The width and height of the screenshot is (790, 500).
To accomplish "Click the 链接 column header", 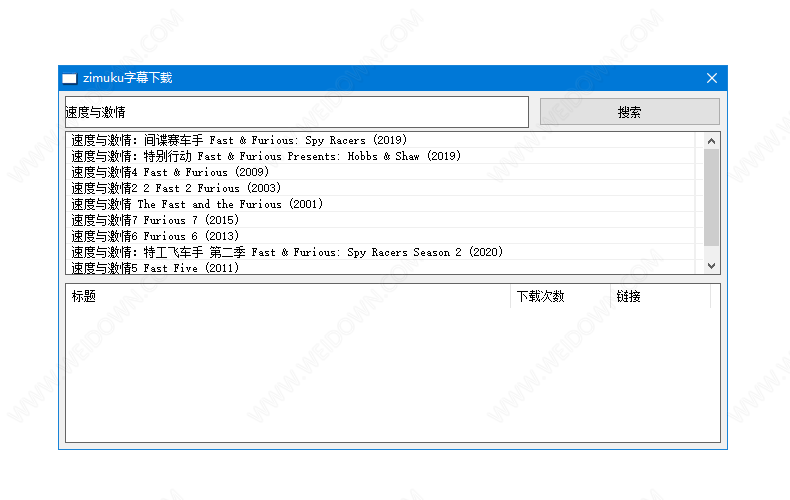I will point(661,296).
